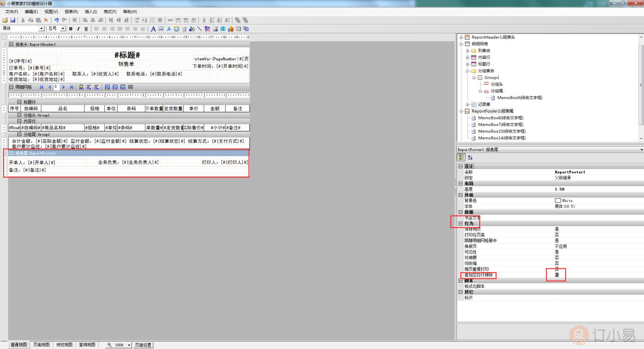
Task: Switch property grid to categorized view
Action: (461, 157)
